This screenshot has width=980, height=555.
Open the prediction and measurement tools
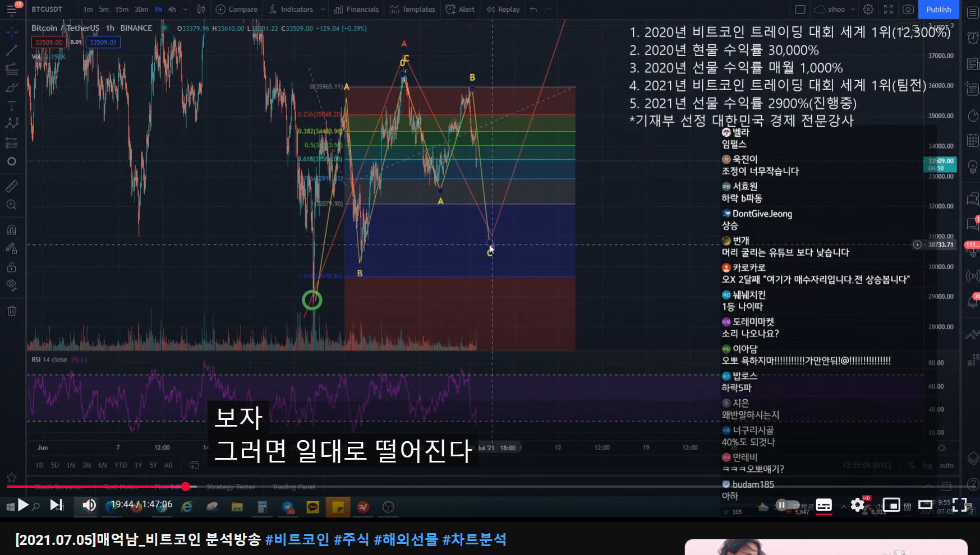pyautogui.click(x=11, y=143)
